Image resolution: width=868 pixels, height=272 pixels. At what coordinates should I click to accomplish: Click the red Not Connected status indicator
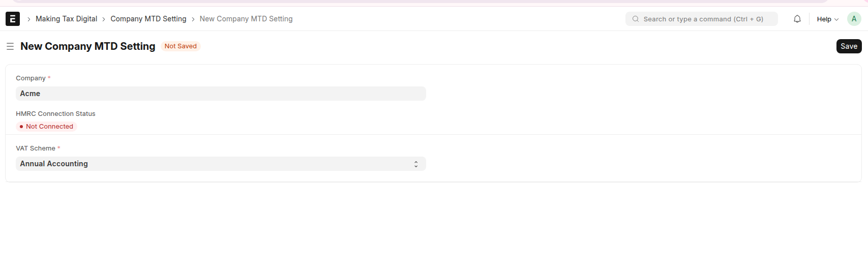click(x=46, y=127)
